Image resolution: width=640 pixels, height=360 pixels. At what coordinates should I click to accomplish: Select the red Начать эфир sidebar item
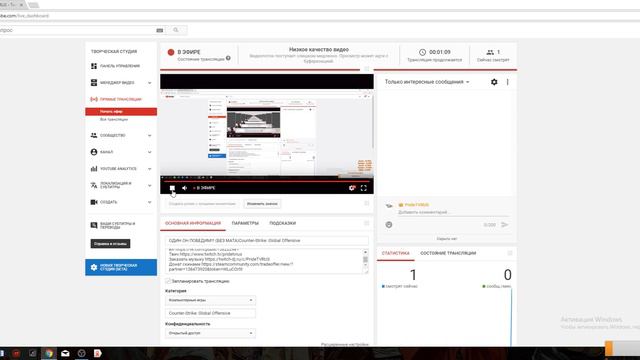pos(121,111)
